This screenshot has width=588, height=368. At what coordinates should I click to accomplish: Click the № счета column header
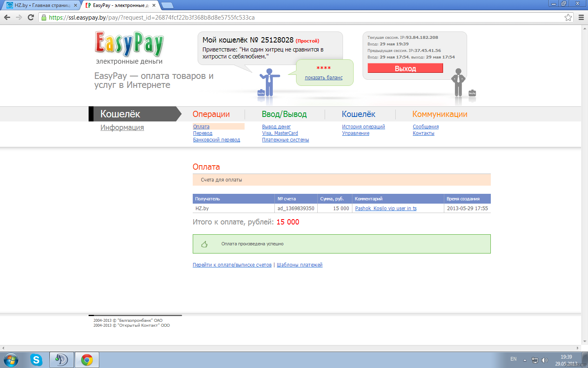[x=296, y=199]
